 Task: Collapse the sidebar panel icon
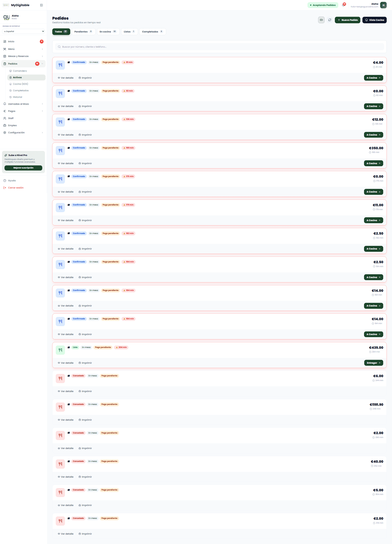41,5
